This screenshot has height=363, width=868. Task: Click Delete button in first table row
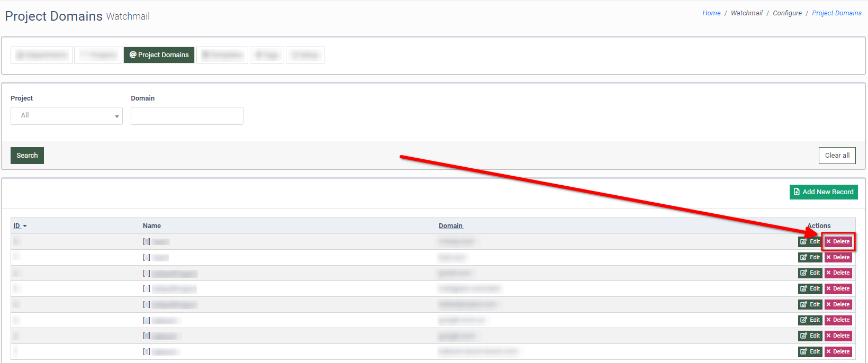tap(838, 242)
